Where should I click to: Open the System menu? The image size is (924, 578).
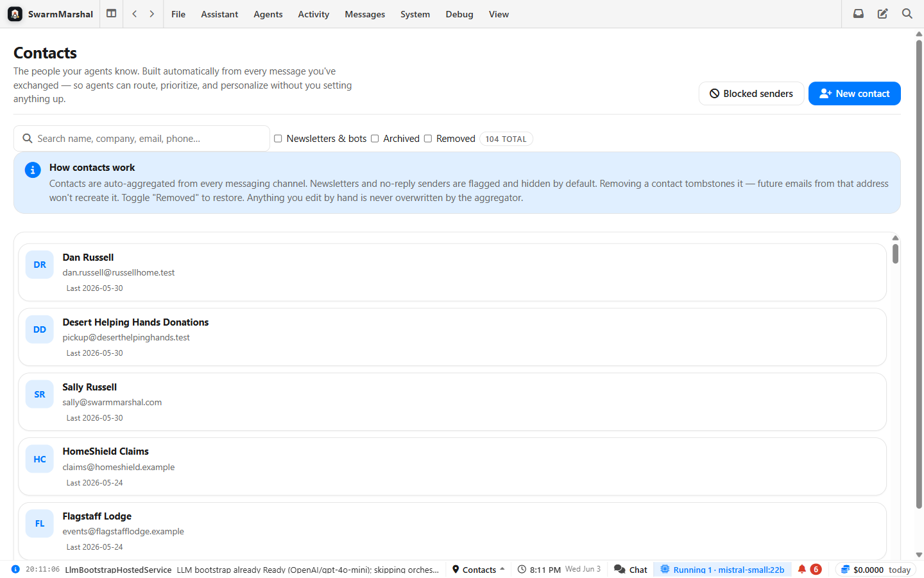(x=415, y=14)
